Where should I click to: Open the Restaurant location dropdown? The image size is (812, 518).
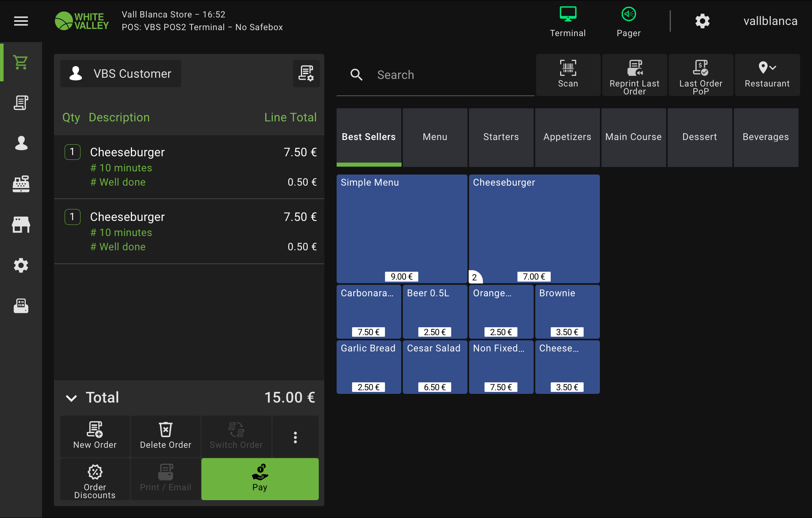coord(767,75)
